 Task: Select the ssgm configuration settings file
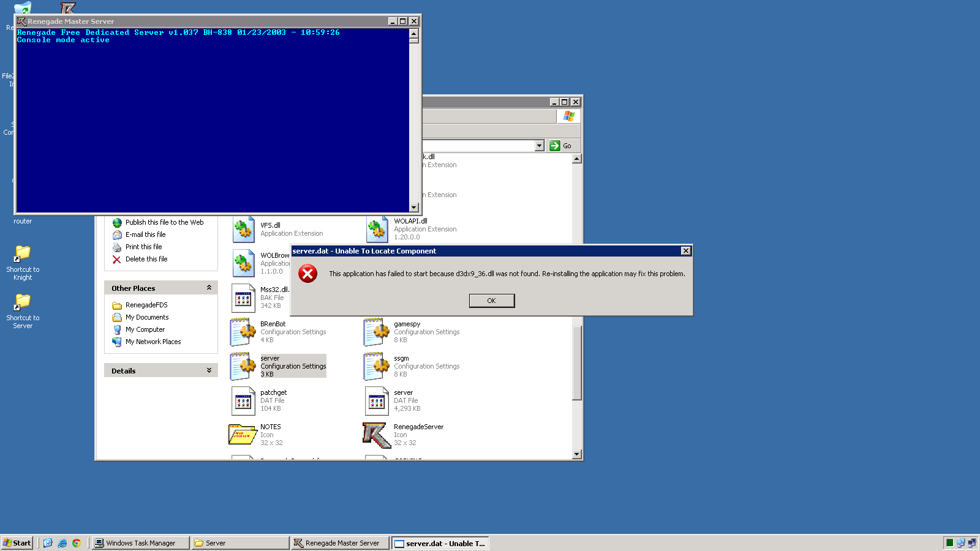[377, 366]
